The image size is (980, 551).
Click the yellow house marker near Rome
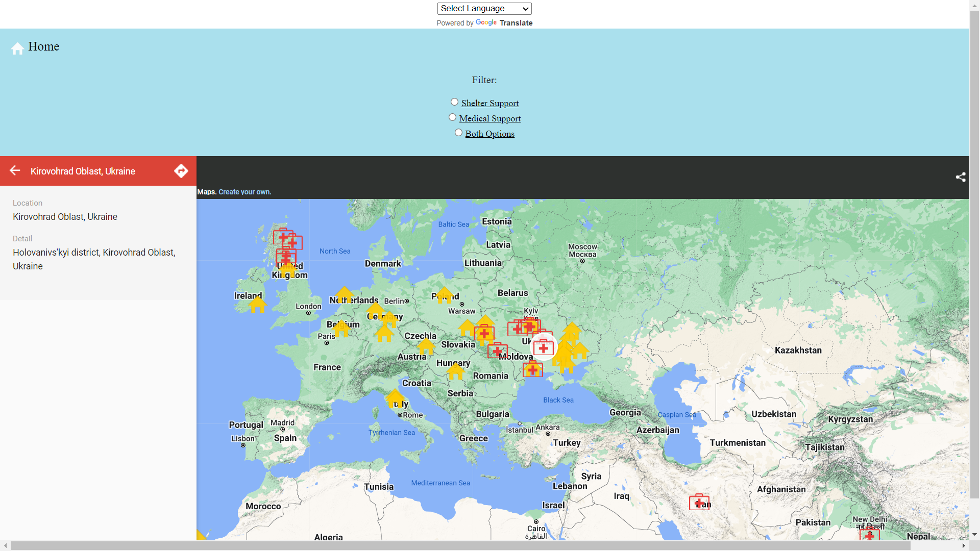pos(395,398)
